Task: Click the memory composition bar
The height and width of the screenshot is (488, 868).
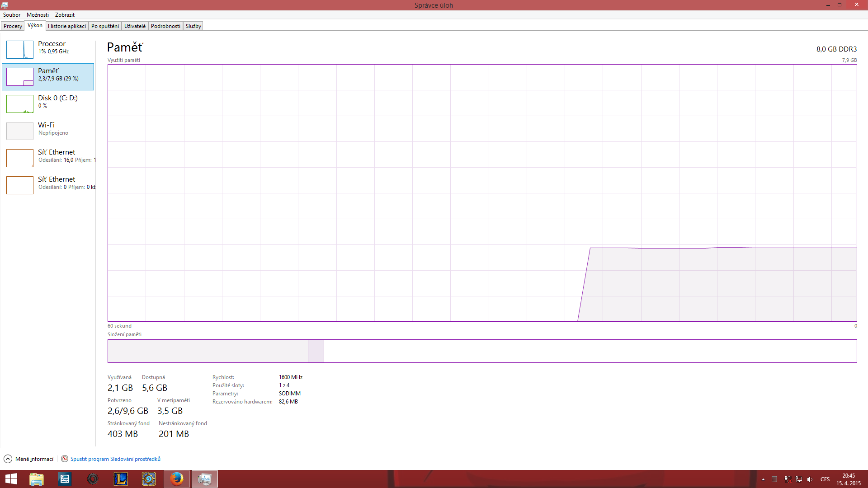Action: coord(482,351)
